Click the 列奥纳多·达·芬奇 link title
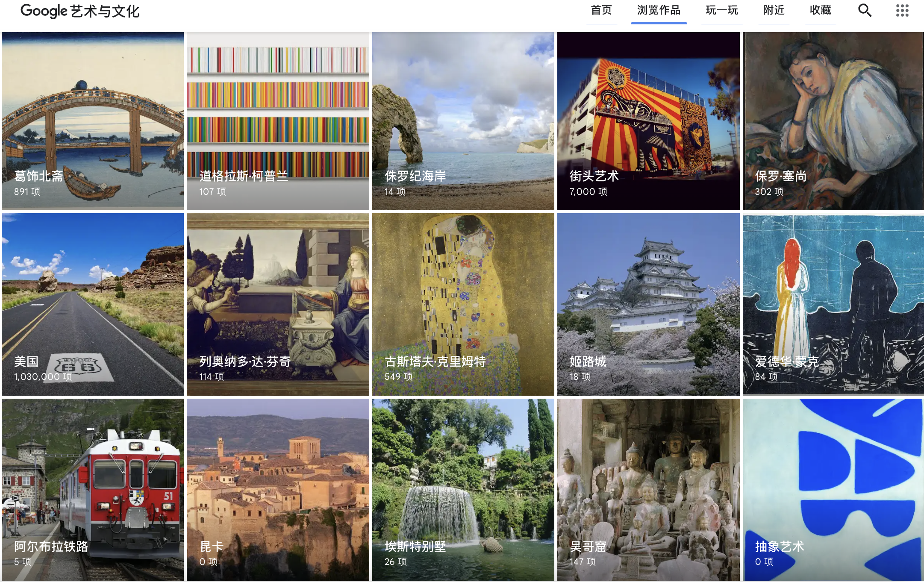The height and width of the screenshot is (582, 924). pyautogui.click(x=245, y=362)
